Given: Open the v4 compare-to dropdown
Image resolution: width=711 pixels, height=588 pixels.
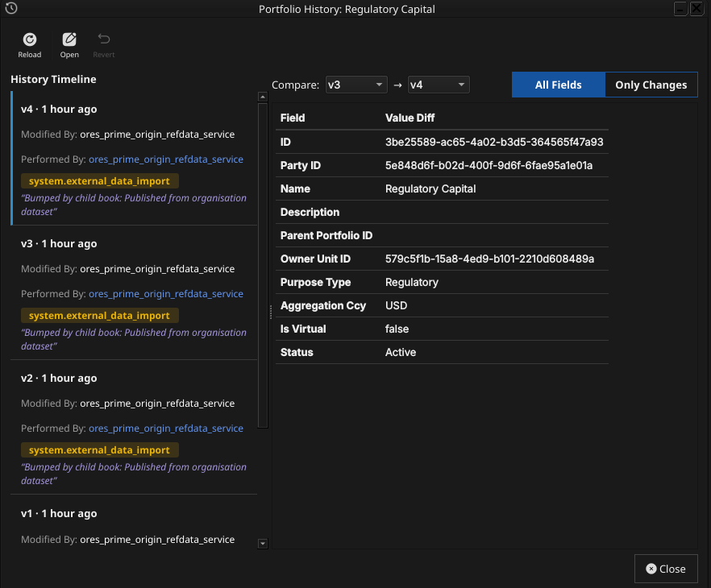Looking at the screenshot, I should click(439, 85).
